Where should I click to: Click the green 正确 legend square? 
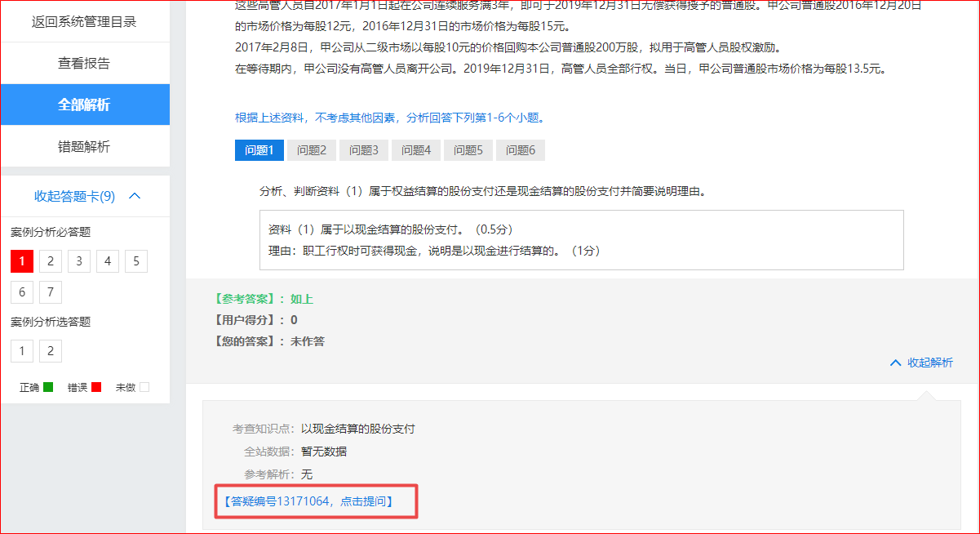coord(48,387)
